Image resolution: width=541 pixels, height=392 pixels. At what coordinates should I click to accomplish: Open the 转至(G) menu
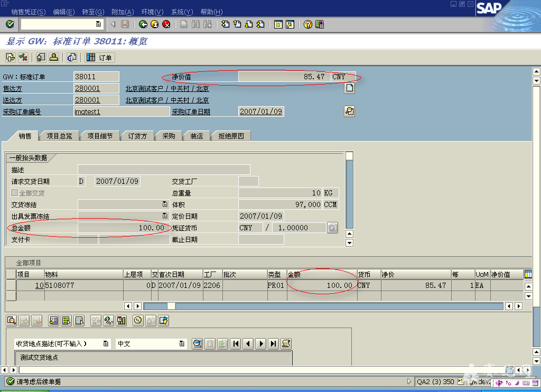[x=93, y=12]
